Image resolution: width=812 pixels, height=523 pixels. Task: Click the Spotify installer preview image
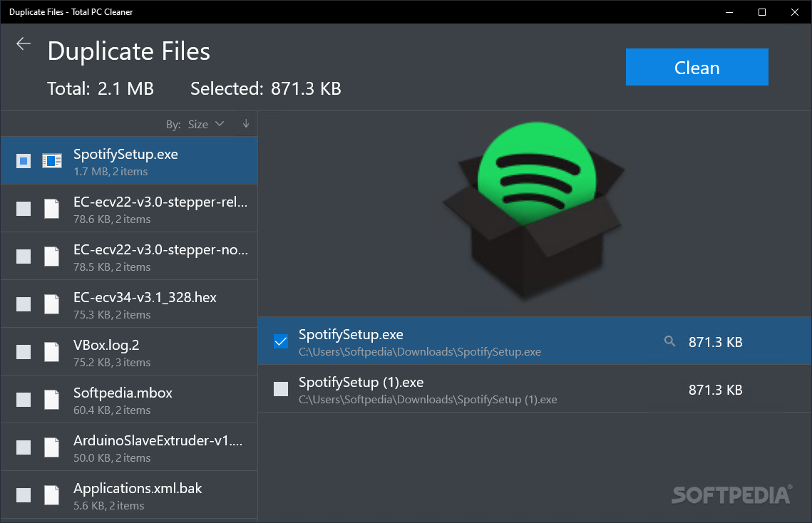click(533, 211)
